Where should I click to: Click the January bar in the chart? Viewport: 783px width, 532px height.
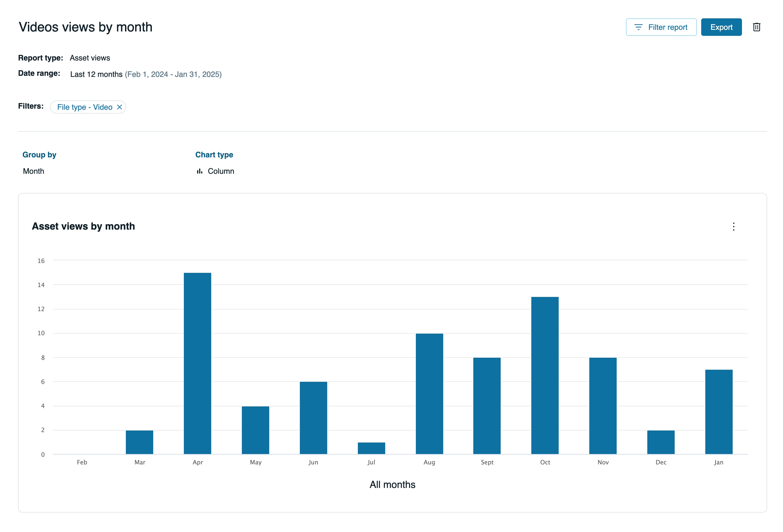(719, 412)
